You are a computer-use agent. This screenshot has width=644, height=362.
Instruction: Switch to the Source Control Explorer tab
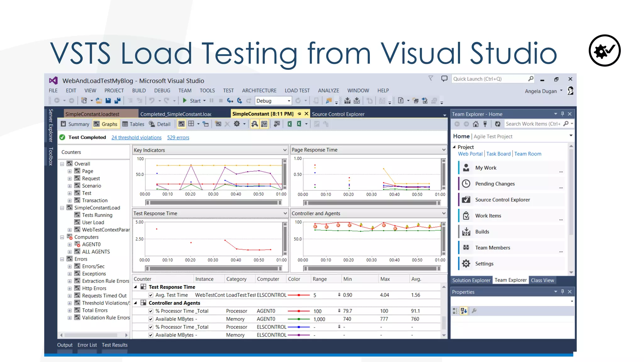(x=338, y=114)
